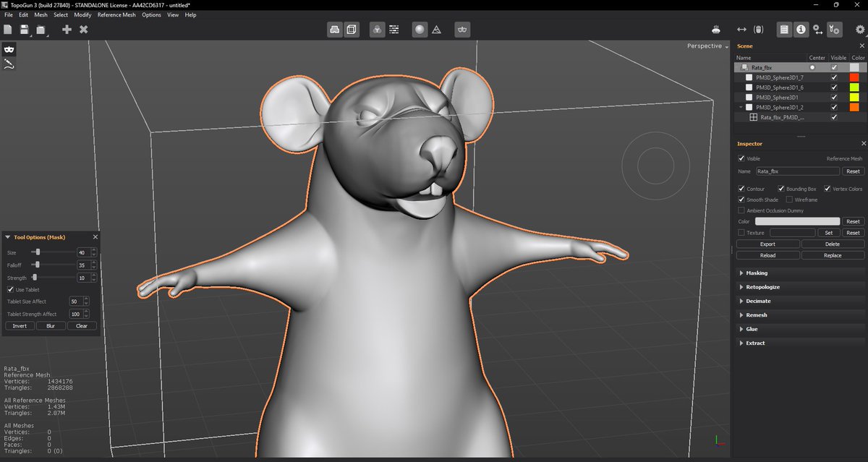Disable the Smooth Shade checkbox
This screenshot has width=868, height=462.
(741, 200)
